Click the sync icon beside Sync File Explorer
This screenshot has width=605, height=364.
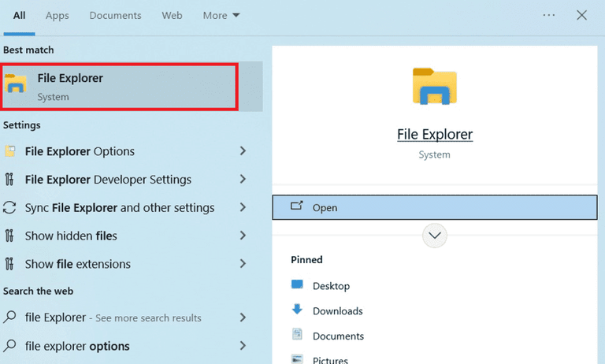[9, 207]
